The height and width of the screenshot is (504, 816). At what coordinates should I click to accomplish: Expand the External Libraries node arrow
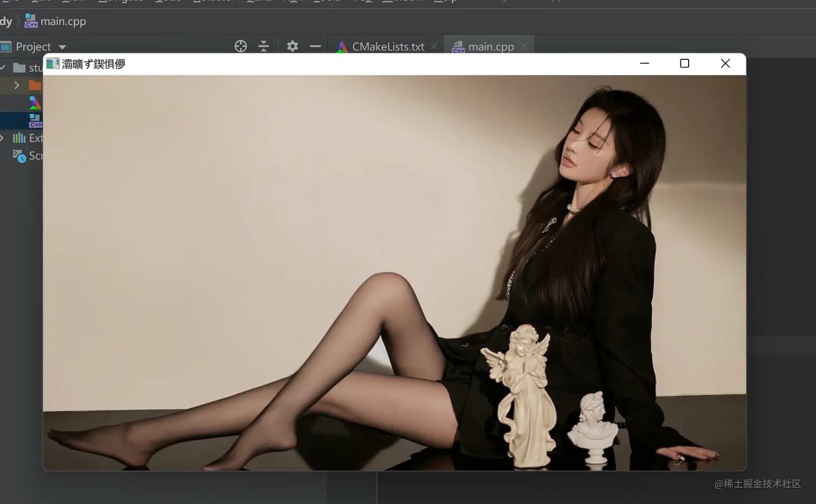click(2, 138)
